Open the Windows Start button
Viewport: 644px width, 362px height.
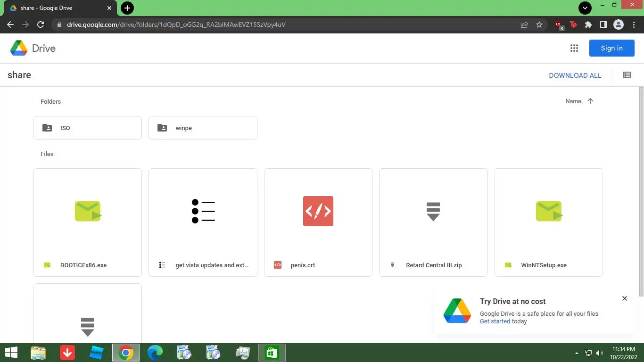[x=11, y=353]
